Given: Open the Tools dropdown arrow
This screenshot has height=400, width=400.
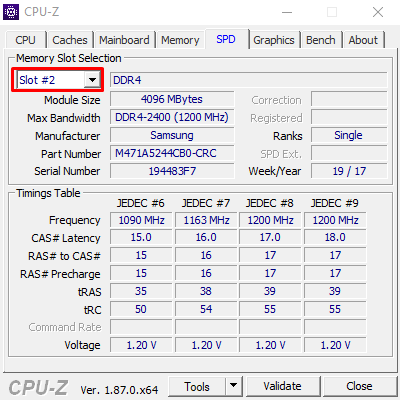Looking at the screenshot, I should (x=233, y=386).
